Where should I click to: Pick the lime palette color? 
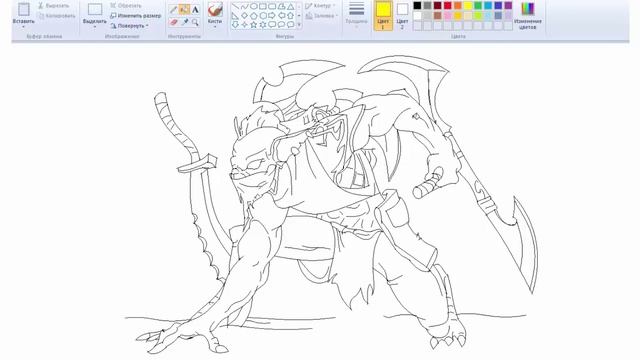[478, 16]
